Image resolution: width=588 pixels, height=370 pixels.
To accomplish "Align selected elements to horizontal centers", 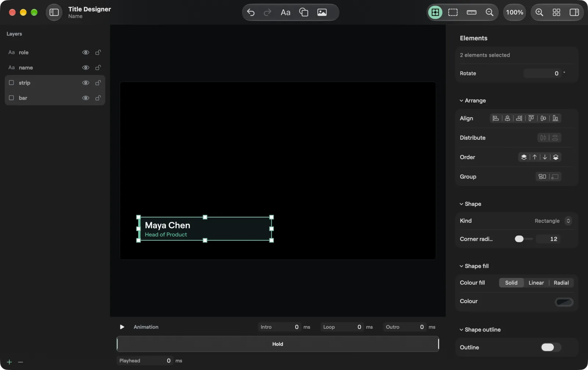I will click(x=507, y=118).
